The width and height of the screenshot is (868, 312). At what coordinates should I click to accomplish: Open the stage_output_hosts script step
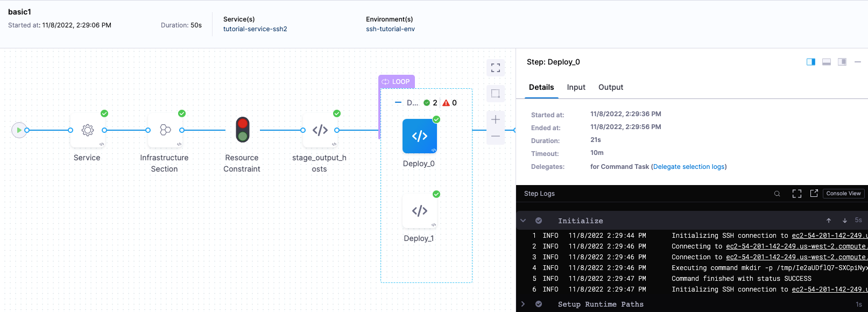click(x=320, y=130)
